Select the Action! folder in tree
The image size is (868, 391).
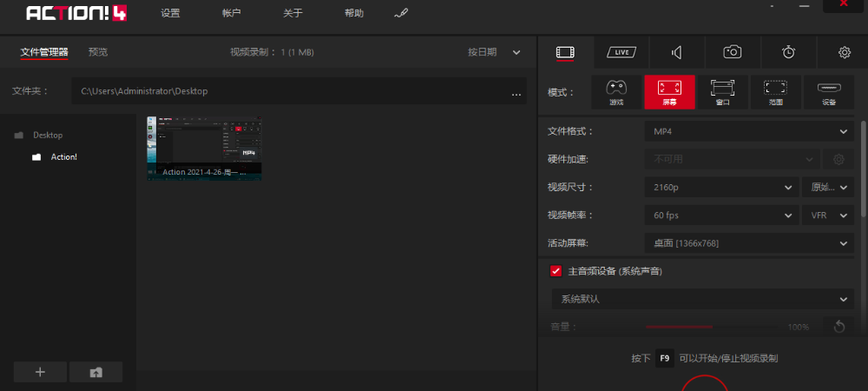tap(63, 156)
